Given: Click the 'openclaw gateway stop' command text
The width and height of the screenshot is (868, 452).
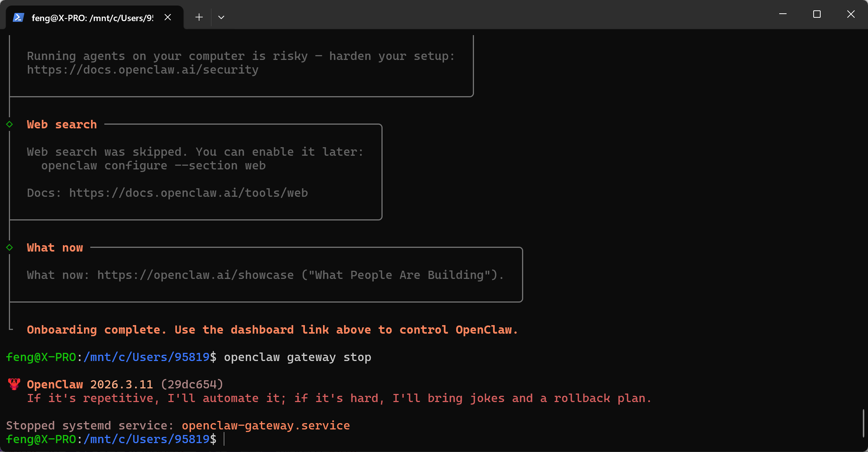Looking at the screenshot, I should (297, 357).
